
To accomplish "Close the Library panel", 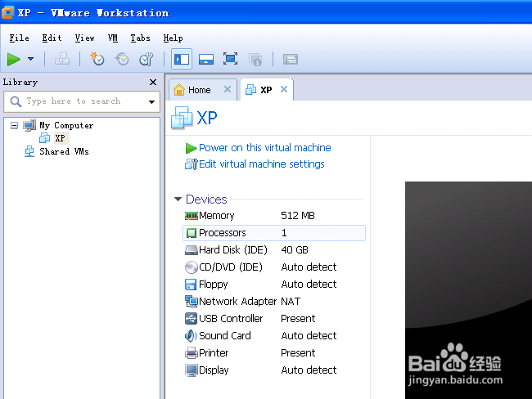I will click(x=153, y=82).
